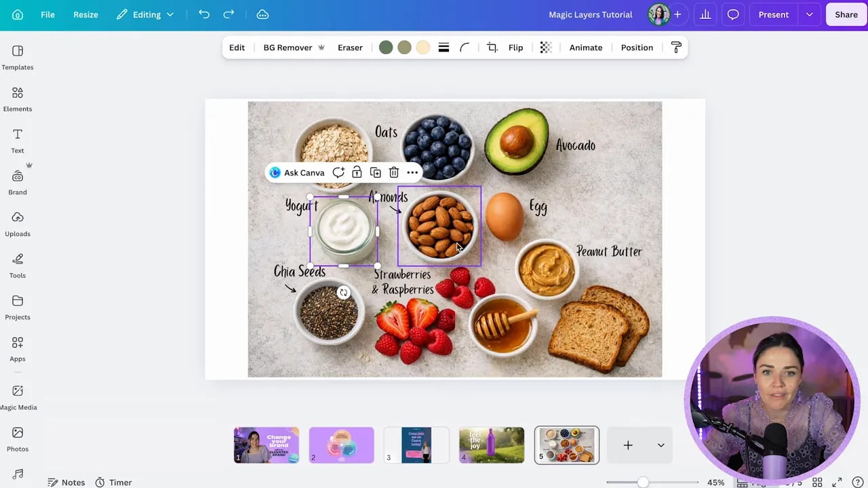Screen dimensions: 868x488
Task: Open the Resize menu
Action: point(85,14)
